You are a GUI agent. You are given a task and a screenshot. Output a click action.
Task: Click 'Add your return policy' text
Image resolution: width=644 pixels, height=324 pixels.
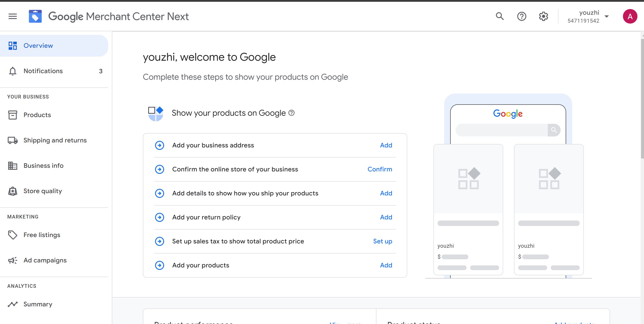pyautogui.click(x=206, y=217)
